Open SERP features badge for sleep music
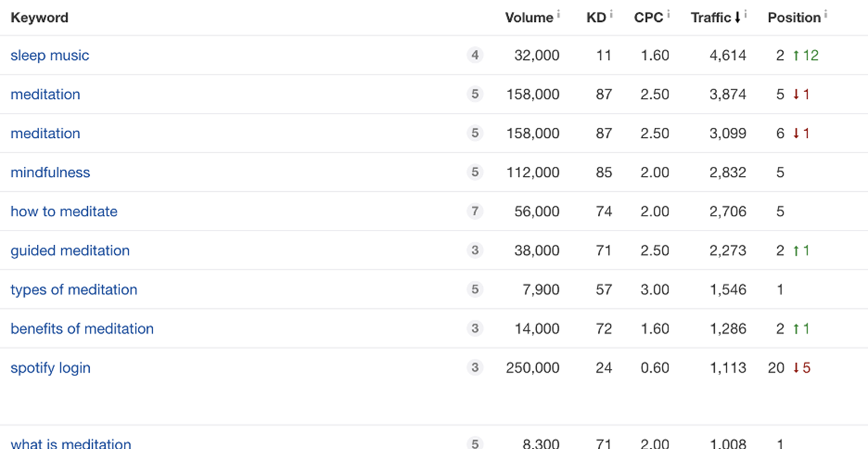The image size is (868, 449). tap(474, 55)
